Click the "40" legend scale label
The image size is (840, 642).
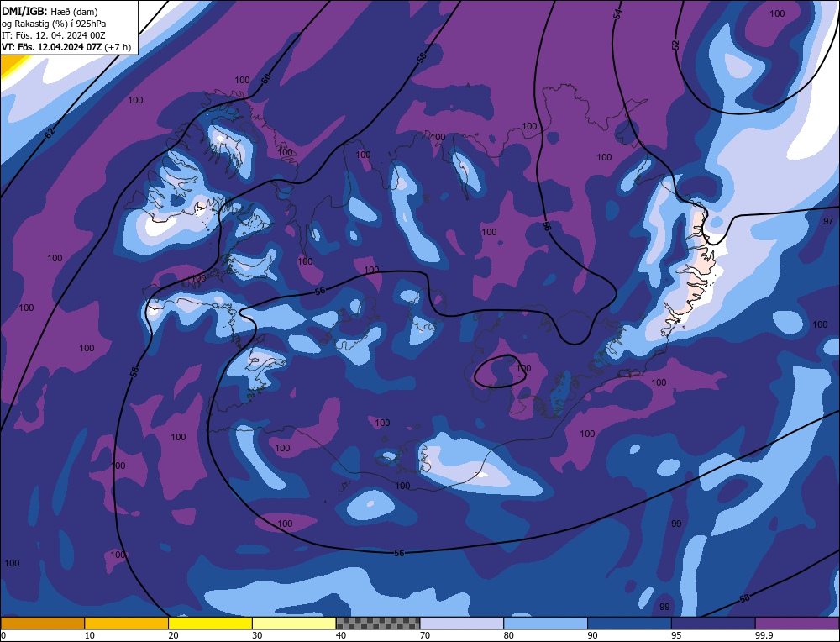341,635
